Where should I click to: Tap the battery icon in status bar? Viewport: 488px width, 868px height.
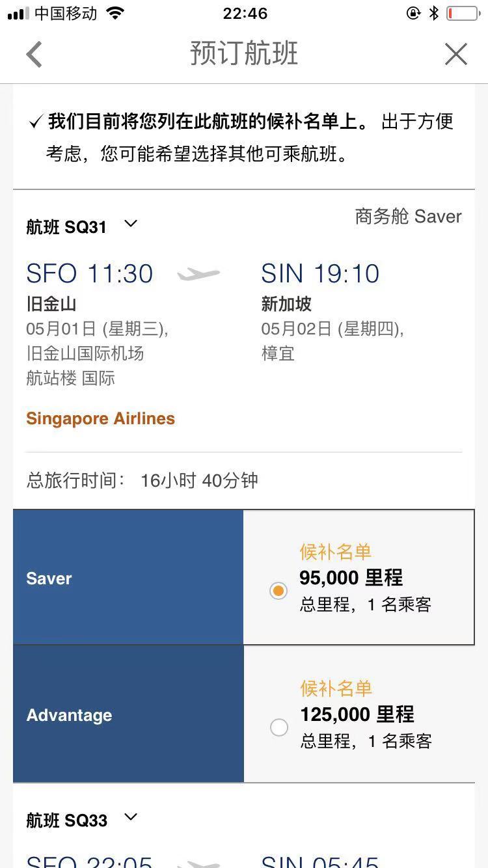pos(463,13)
